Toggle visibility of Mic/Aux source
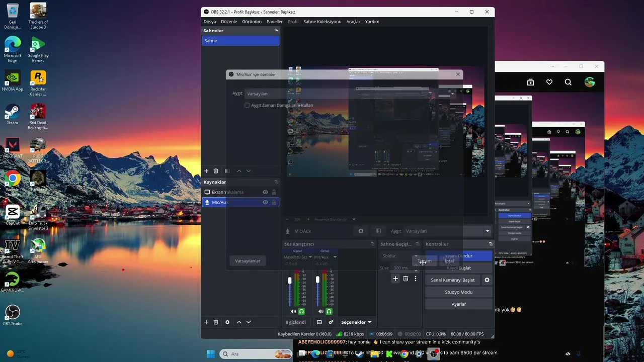The image size is (644, 362). pyautogui.click(x=265, y=202)
